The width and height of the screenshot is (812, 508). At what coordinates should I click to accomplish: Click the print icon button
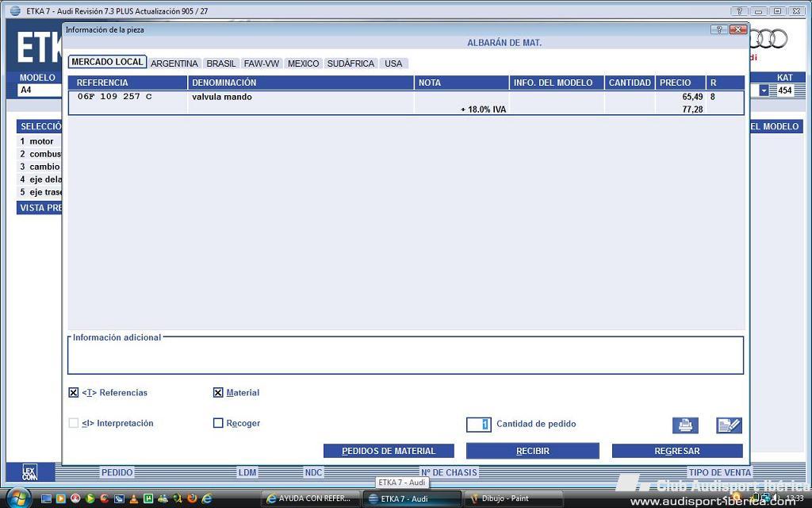point(685,425)
